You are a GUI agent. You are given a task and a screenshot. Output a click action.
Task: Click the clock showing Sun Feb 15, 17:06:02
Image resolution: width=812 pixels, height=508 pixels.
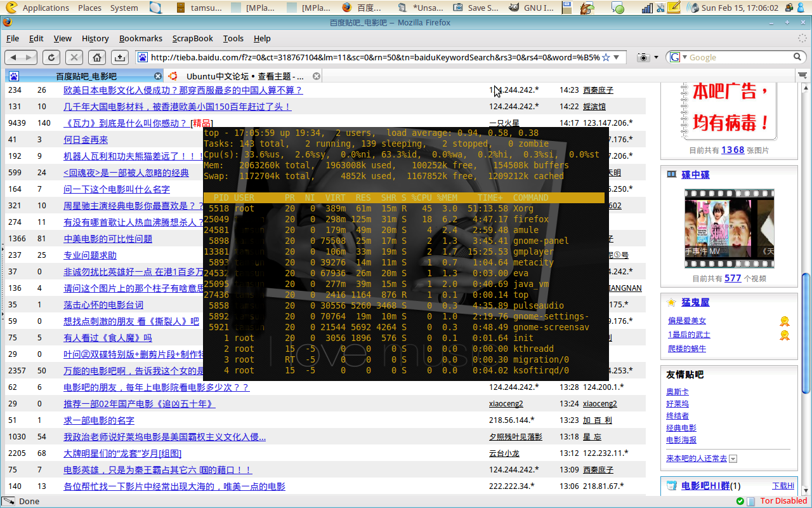[x=740, y=8]
